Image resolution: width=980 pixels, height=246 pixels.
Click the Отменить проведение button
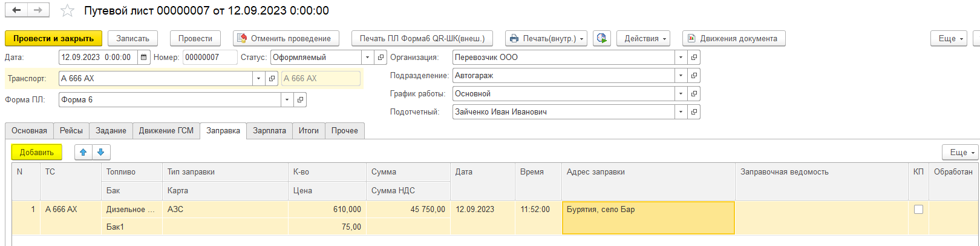tap(286, 39)
